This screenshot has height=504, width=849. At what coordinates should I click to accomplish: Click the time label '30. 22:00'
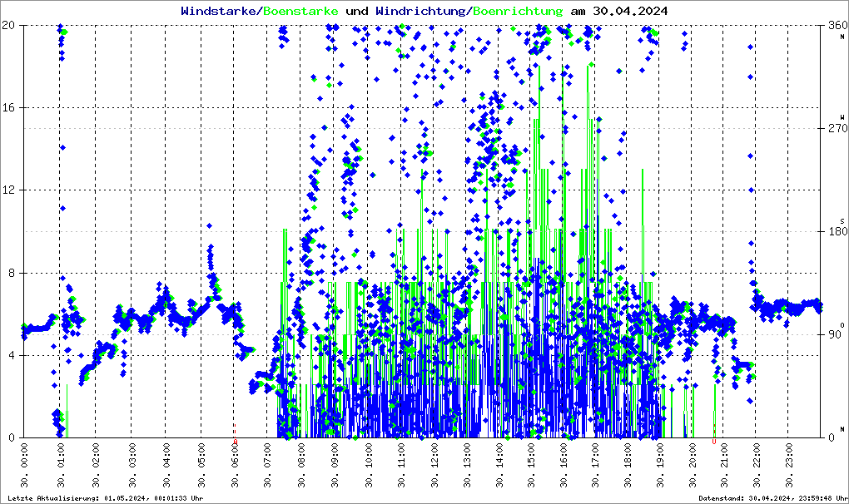tap(757, 465)
